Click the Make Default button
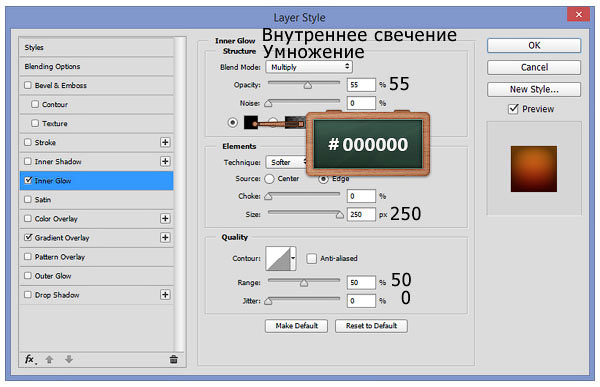This screenshot has width=600, height=387. (x=296, y=326)
